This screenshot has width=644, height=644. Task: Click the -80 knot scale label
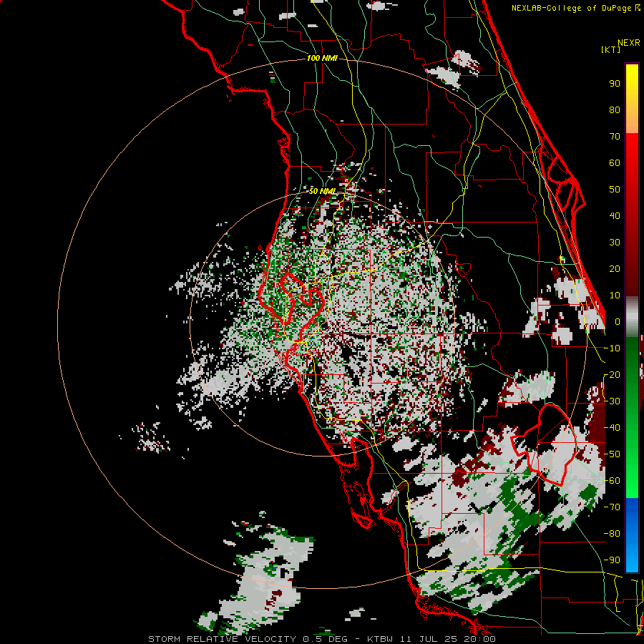pyautogui.click(x=612, y=534)
